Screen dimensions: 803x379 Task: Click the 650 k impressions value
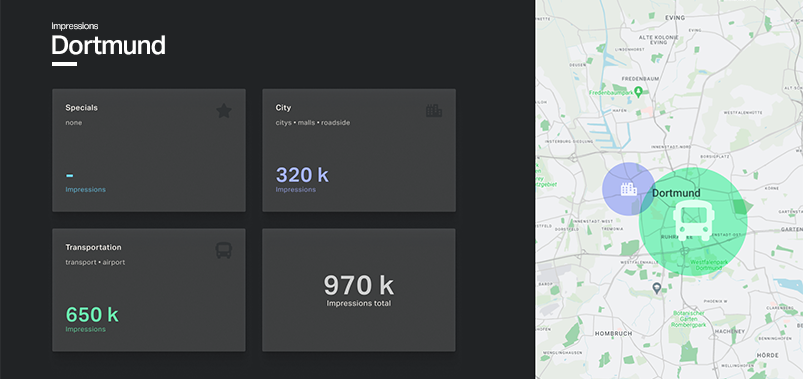pyautogui.click(x=92, y=314)
